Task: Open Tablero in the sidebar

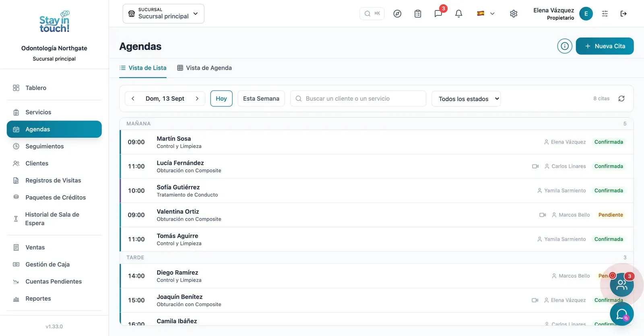Action: [54, 88]
